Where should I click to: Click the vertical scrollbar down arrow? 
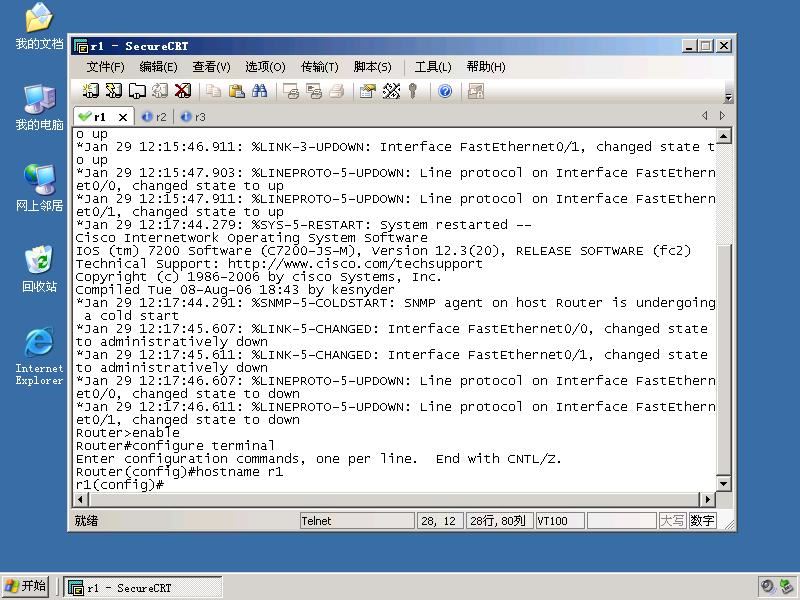click(x=723, y=483)
